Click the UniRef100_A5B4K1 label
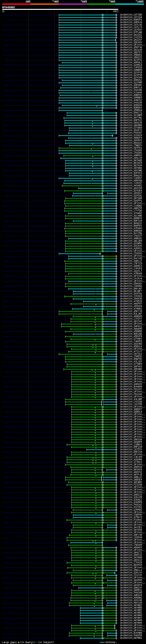The image size is (146, 644). coord(131,55)
